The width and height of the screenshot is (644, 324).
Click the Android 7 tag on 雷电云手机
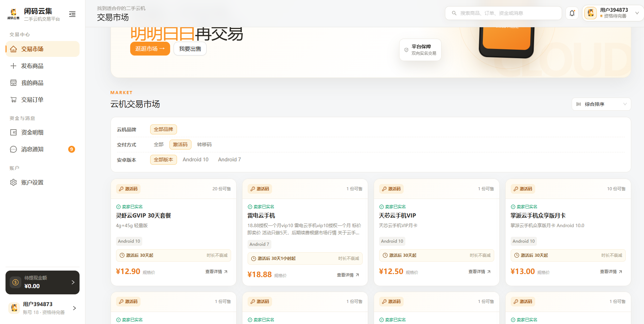260,244
